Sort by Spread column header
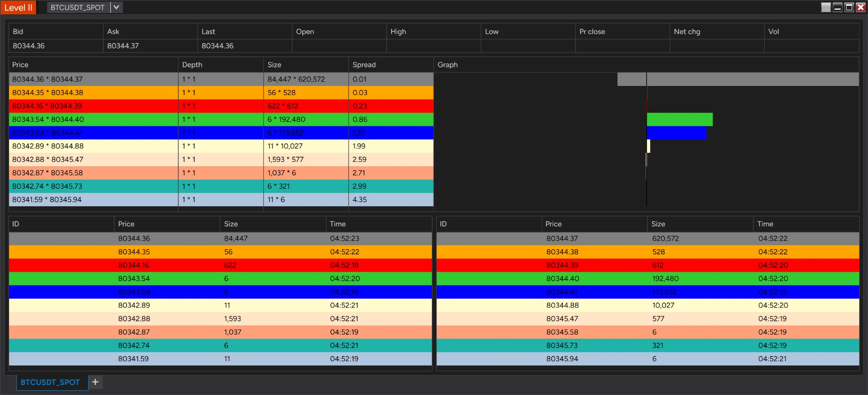Image resolution: width=868 pixels, height=395 pixels. coord(391,65)
